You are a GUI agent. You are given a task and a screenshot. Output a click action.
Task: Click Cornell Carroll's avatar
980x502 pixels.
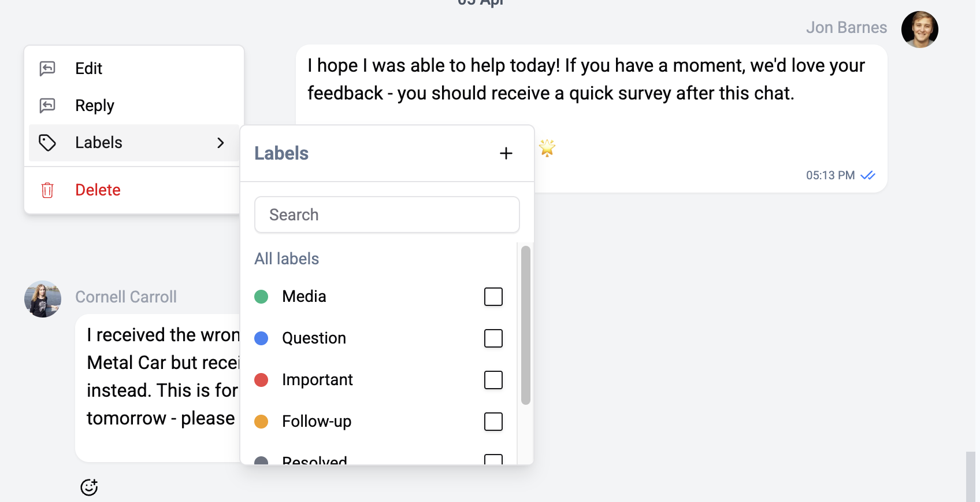(42, 298)
